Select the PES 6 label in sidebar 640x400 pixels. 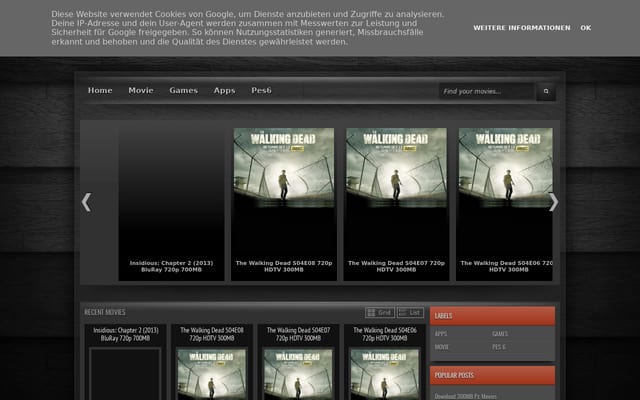click(x=499, y=347)
